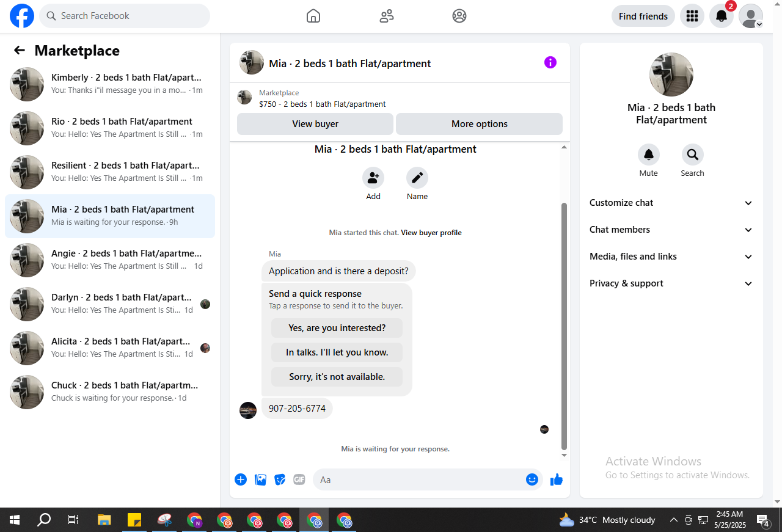782x532 pixels.
Task: Send a thumbs-up like
Action: point(557,479)
